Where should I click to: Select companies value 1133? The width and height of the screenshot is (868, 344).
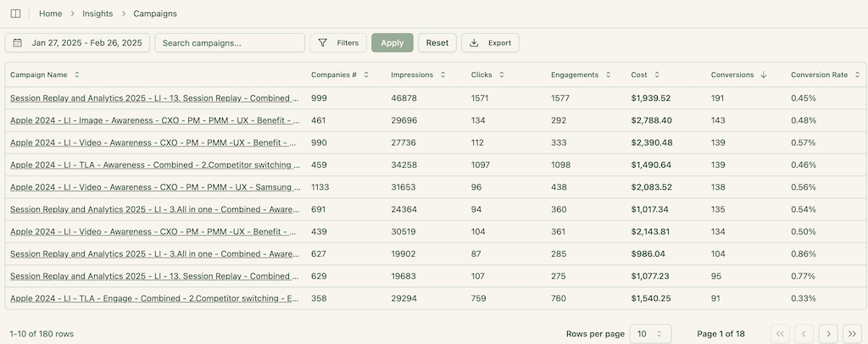point(320,187)
